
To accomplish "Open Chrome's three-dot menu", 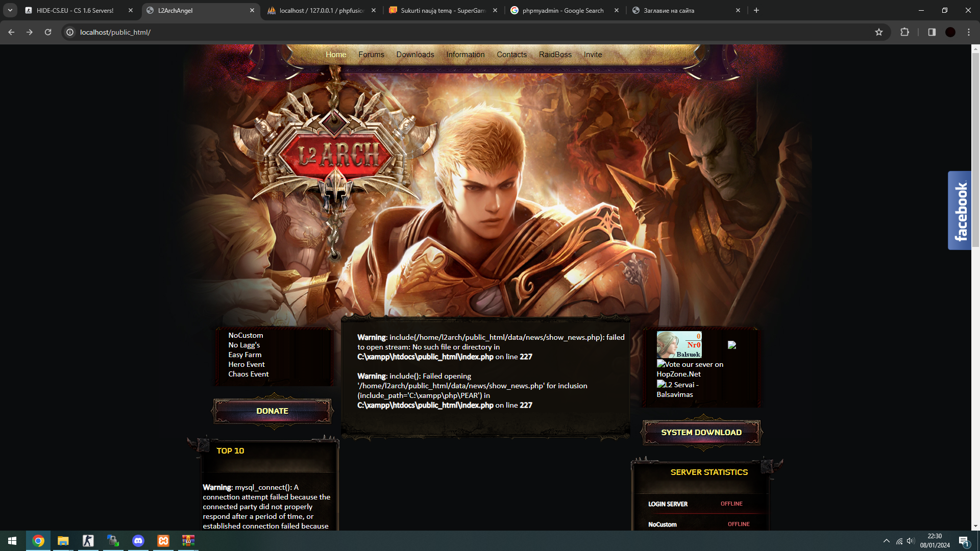I will click(x=969, y=32).
